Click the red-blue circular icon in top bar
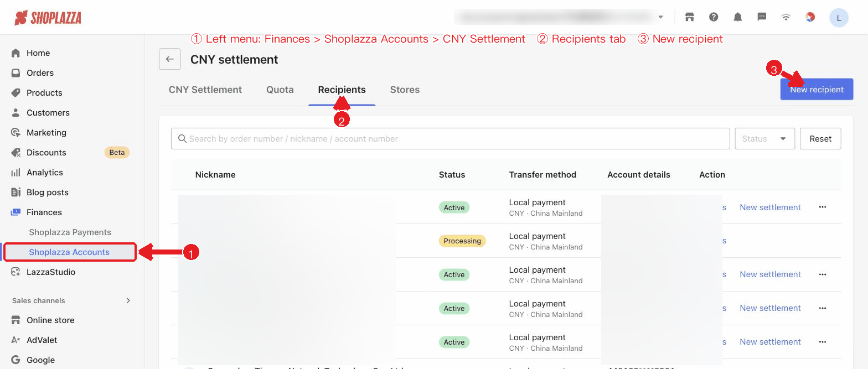 pos(810,17)
